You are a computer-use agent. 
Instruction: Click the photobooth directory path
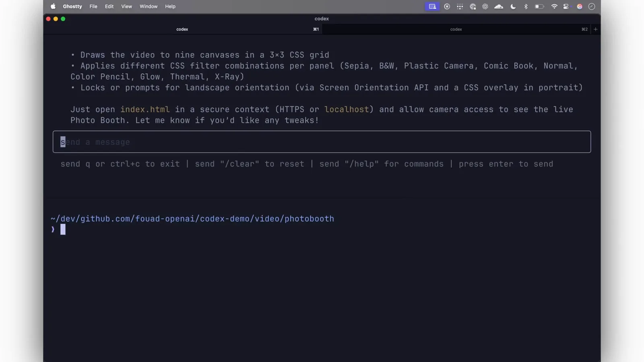click(x=192, y=219)
